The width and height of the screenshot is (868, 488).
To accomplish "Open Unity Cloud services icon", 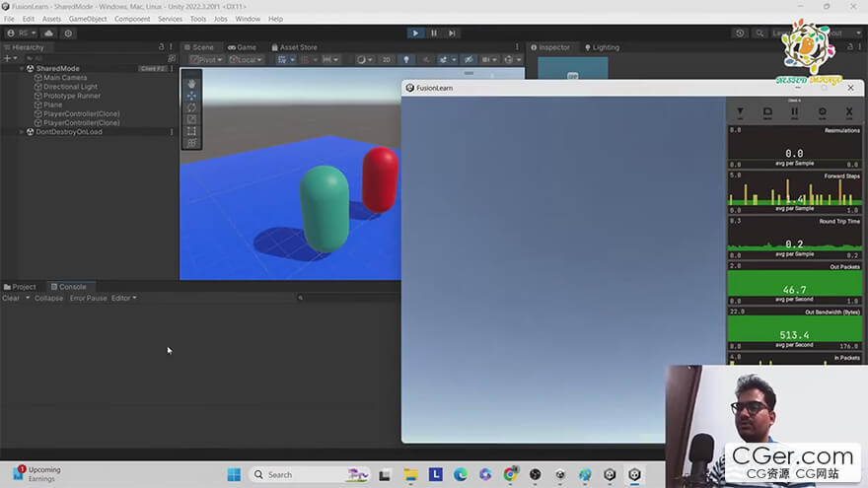I will click(48, 34).
